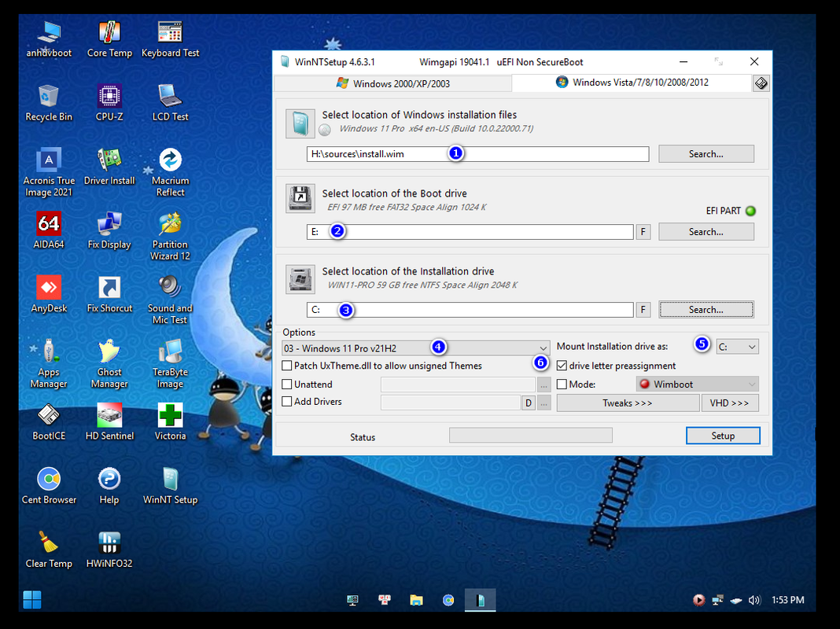840x629 pixels.
Task: Expand the Wimboot mode dropdown
Action: pos(698,384)
